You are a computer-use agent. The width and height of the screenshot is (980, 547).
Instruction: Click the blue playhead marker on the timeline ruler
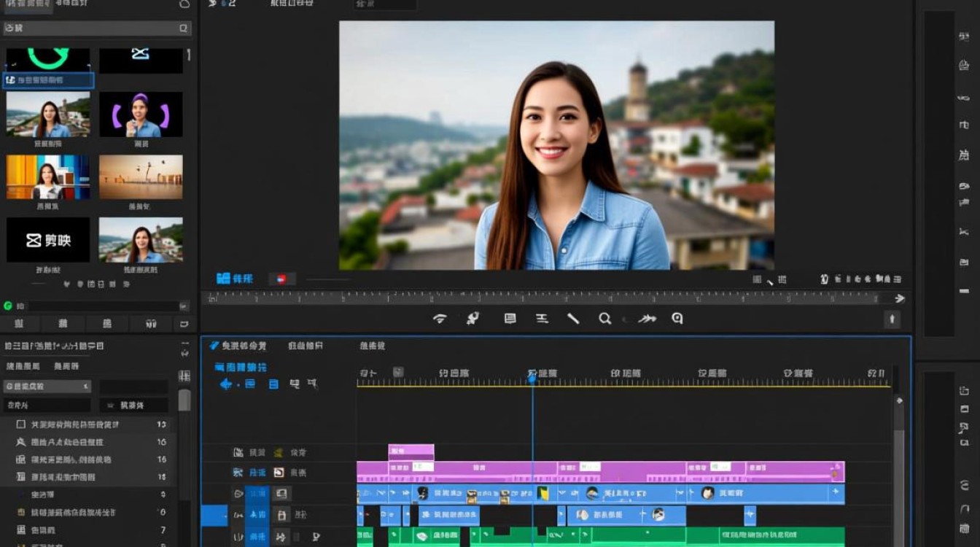532,377
